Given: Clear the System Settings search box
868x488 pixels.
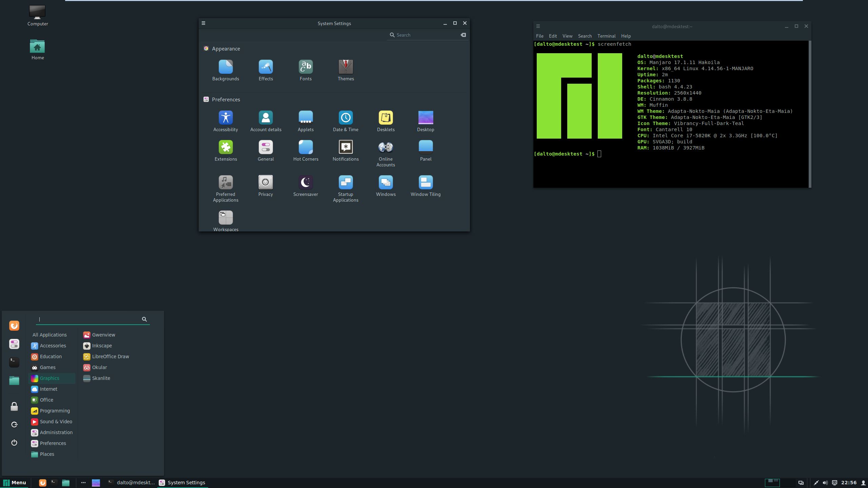Looking at the screenshot, I should point(463,35).
